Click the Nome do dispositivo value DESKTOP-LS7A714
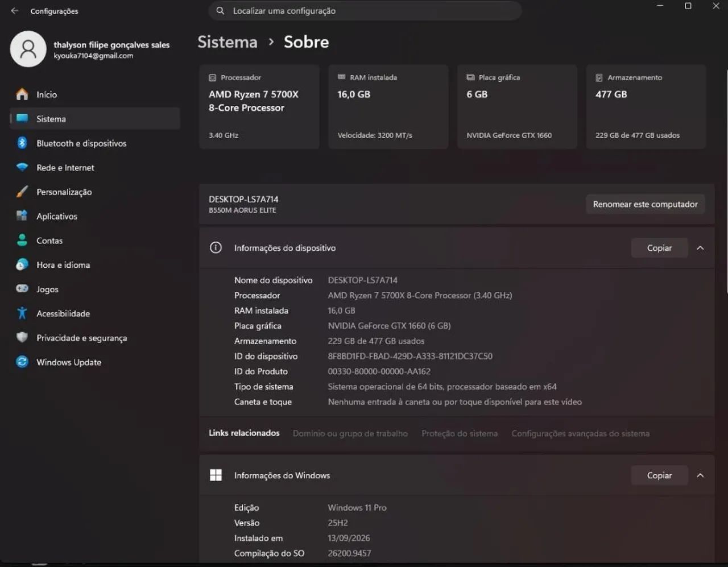This screenshot has height=567, width=728. [x=362, y=280]
